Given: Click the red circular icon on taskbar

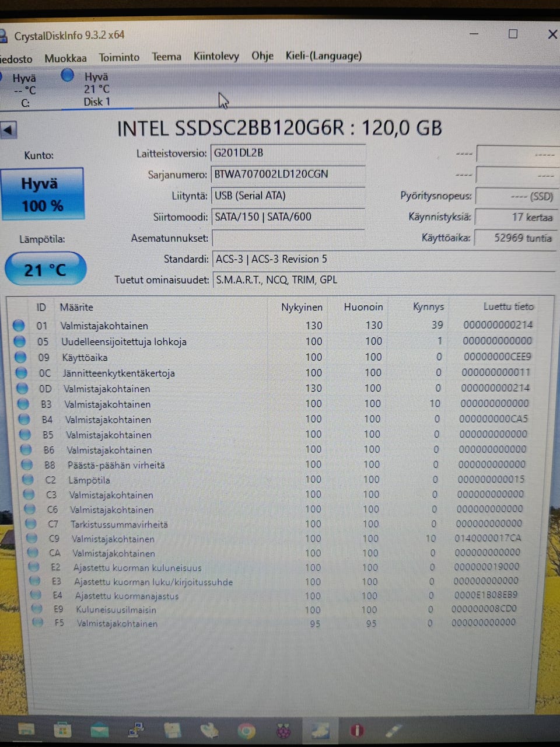Looking at the screenshot, I should (x=356, y=731).
